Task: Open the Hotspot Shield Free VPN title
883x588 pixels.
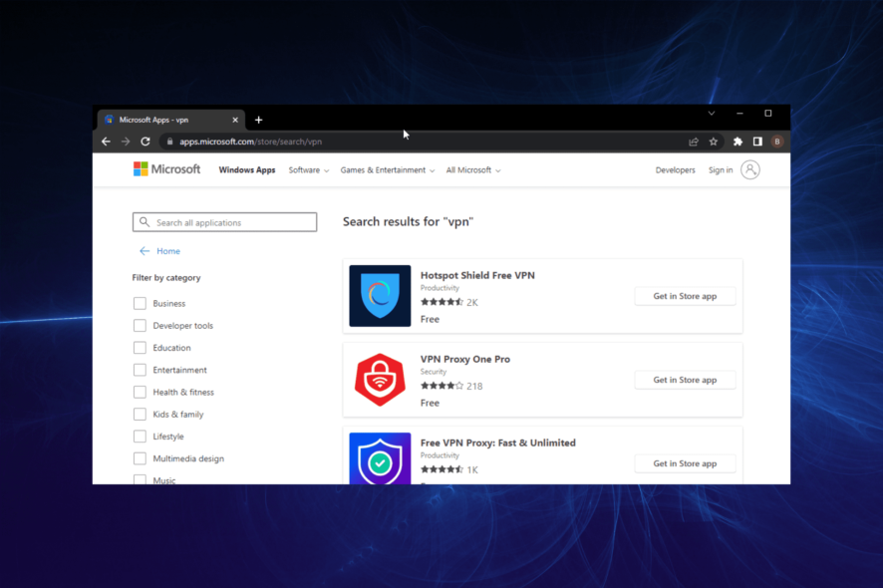Action: (477, 275)
